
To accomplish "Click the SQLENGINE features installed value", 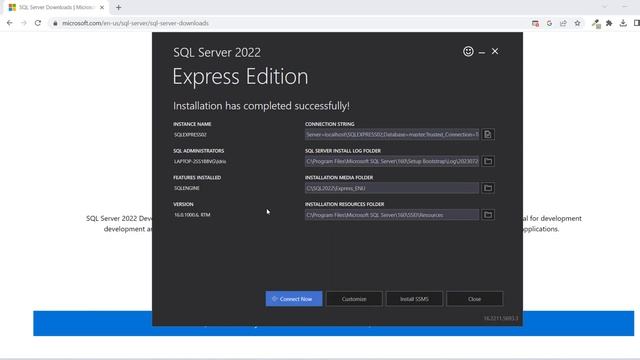I will pyautogui.click(x=187, y=188).
